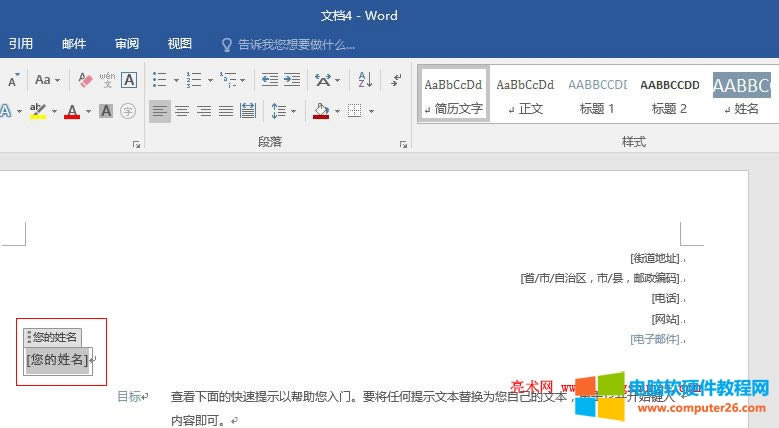Click the Clear All Formatting eraser icon
779x428 pixels.
click(x=85, y=79)
